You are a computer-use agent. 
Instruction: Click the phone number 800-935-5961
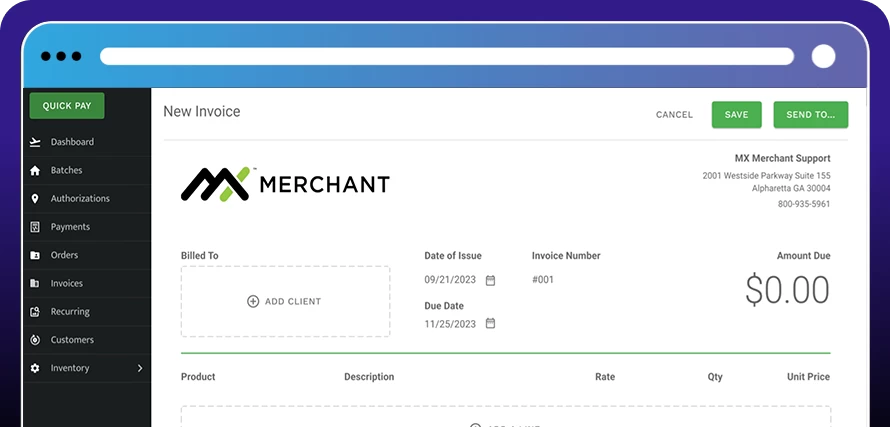(x=804, y=204)
